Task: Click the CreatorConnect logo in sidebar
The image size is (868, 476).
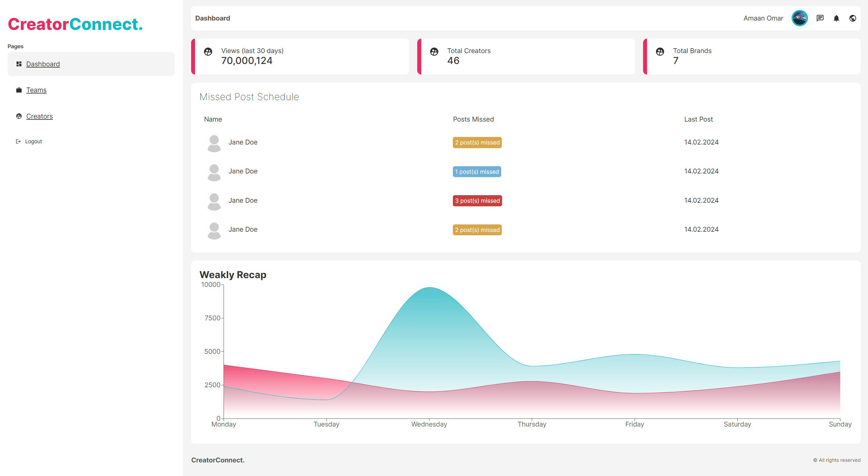Action: click(75, 24)
